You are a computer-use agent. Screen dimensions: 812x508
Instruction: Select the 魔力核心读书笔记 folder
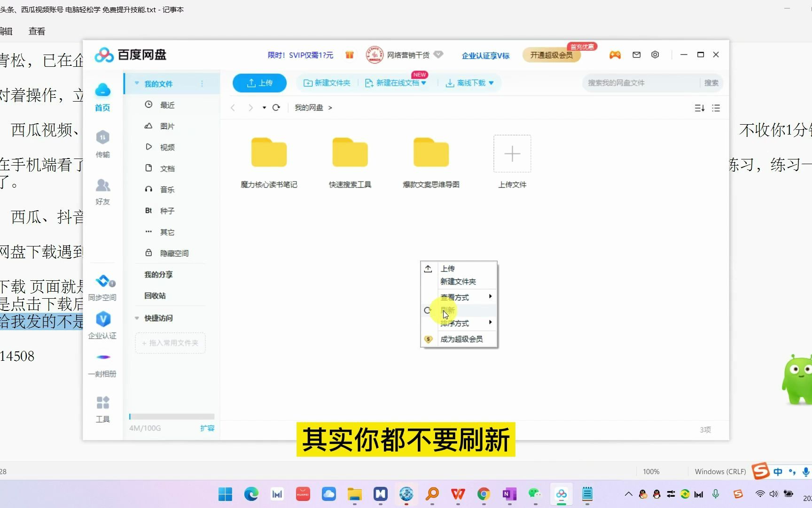pyautogui.click(x=269, y=162)
